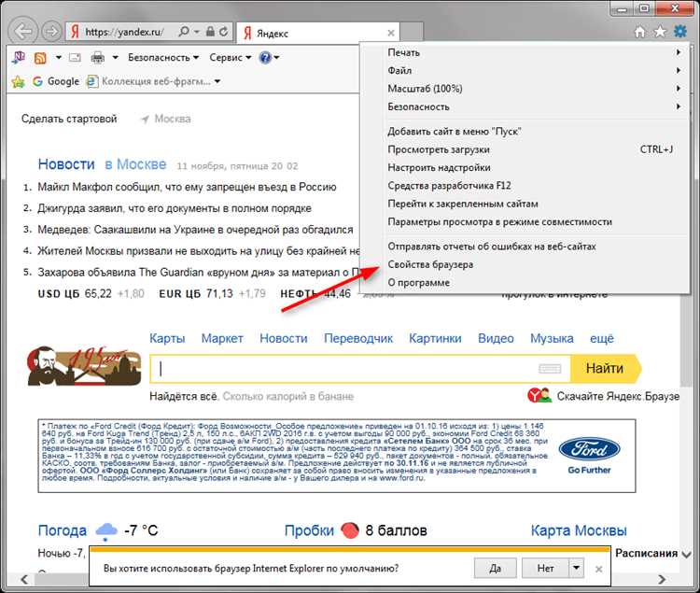Open the Видео service link
700x593 pixels.
point(496,338)
